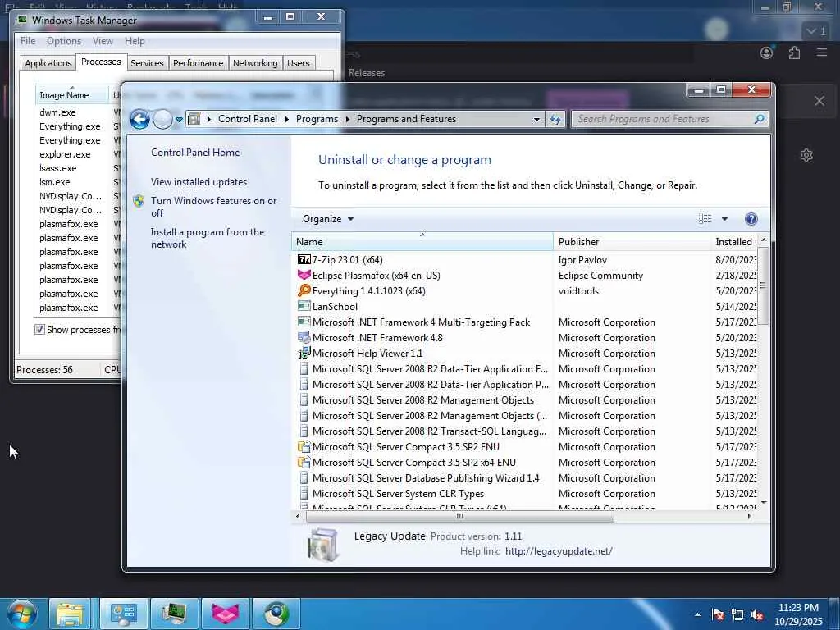Click the Microsoft Help Viewer 1.1 icon

click(x=304, y=353)
